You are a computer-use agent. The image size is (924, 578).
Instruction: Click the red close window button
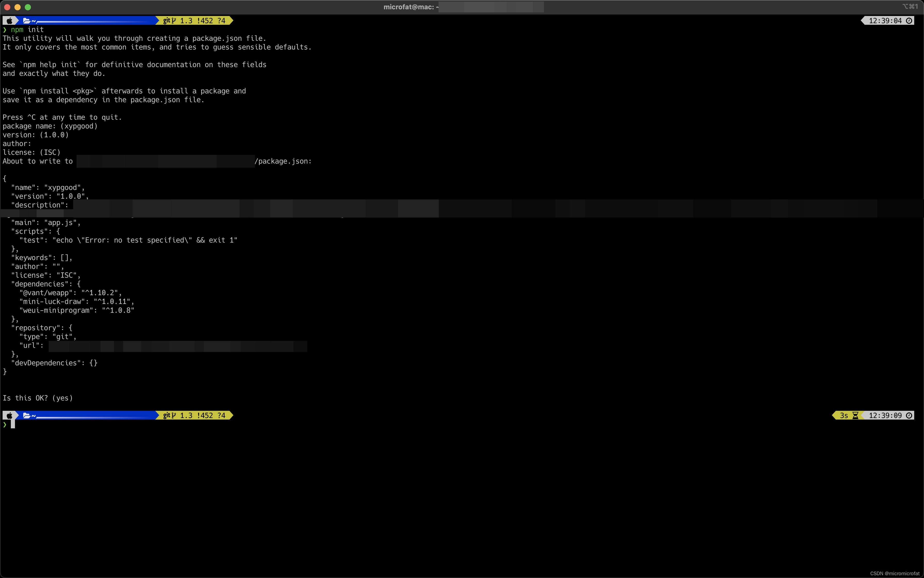click(x=7, y=7)
